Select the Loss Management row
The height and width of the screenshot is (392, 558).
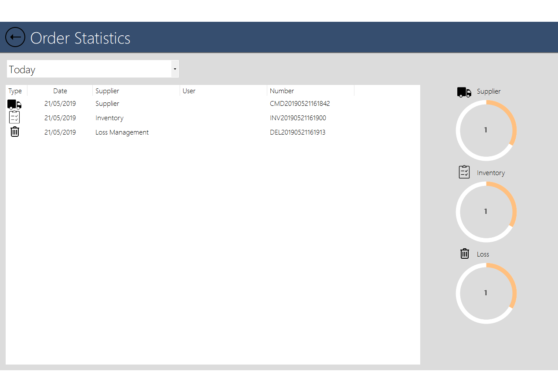[x=122, y=132]
